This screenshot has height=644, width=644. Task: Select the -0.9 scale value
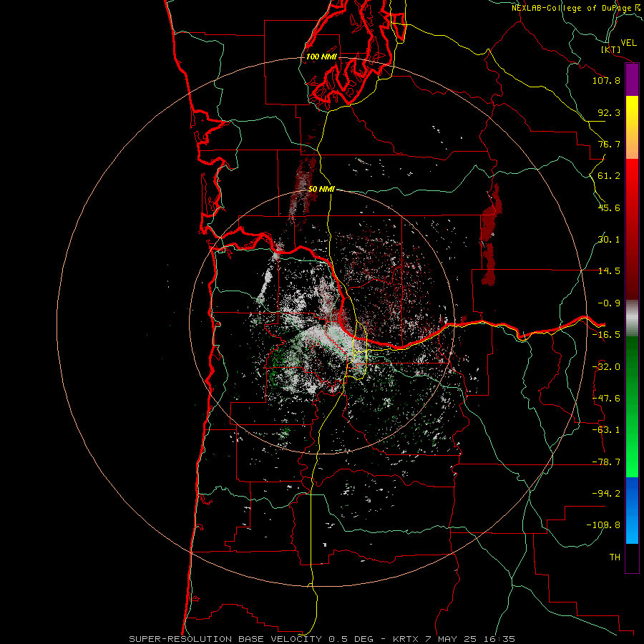pos(609,303)
